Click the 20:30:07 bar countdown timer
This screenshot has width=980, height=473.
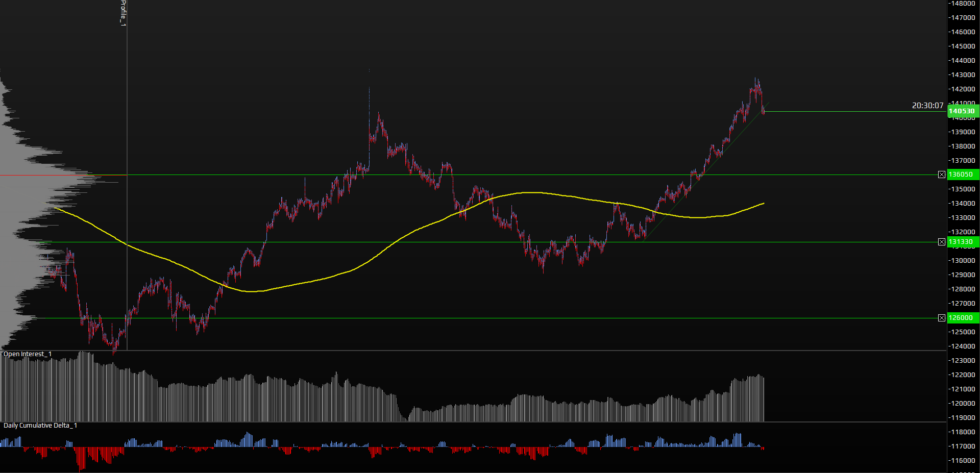(927, 106)
